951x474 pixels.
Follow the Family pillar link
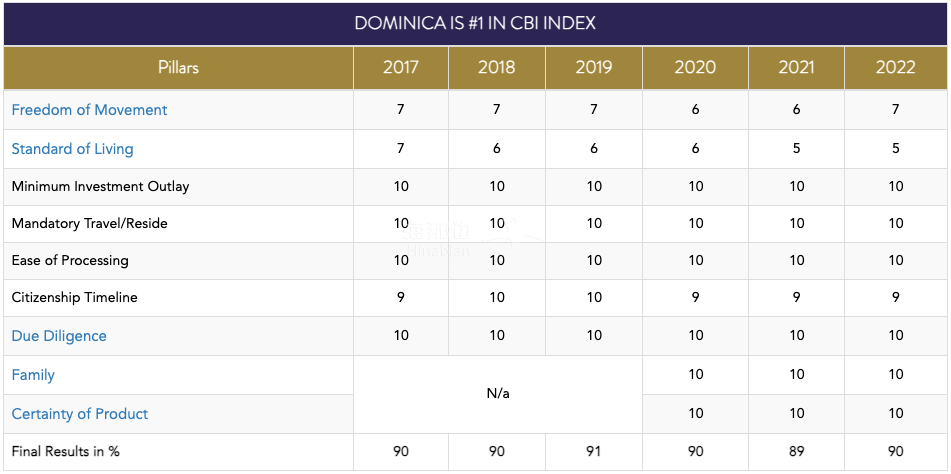(33, 375)
